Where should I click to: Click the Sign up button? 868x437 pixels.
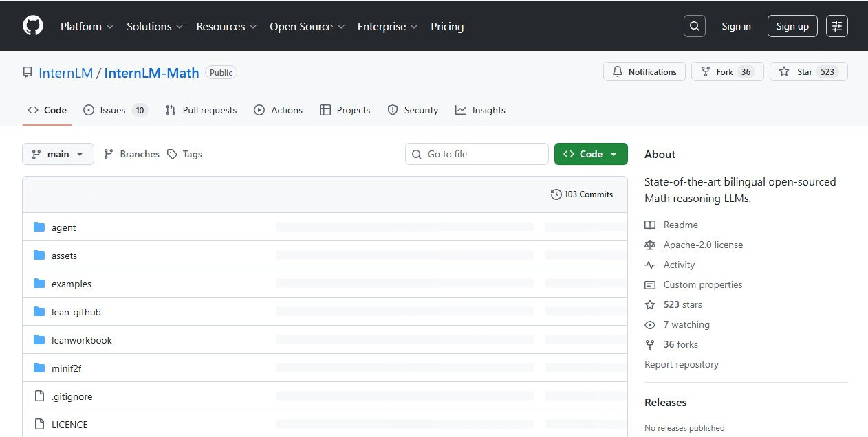click(x=792, y=26)
